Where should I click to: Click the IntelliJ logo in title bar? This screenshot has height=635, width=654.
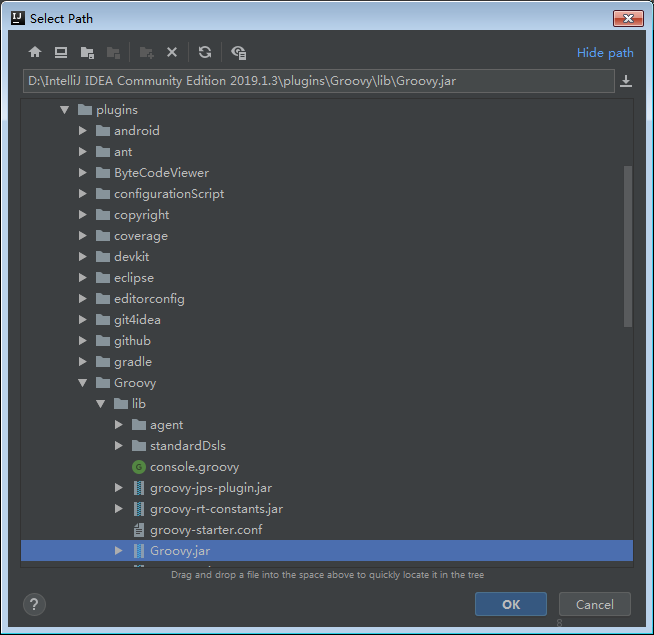[x=18, y=18]
